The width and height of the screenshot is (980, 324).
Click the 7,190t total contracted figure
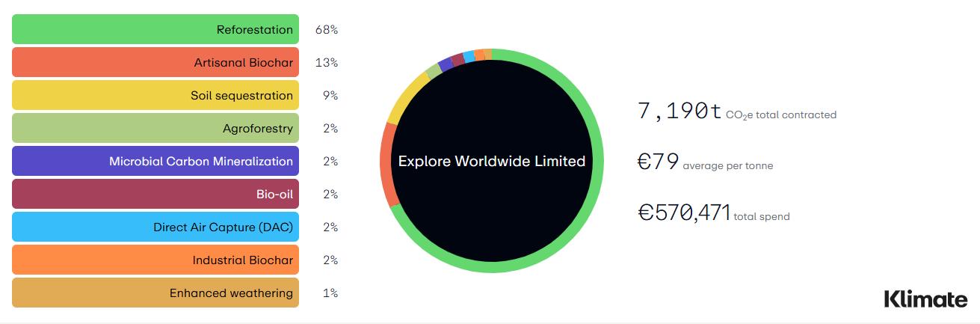point(679,111)
